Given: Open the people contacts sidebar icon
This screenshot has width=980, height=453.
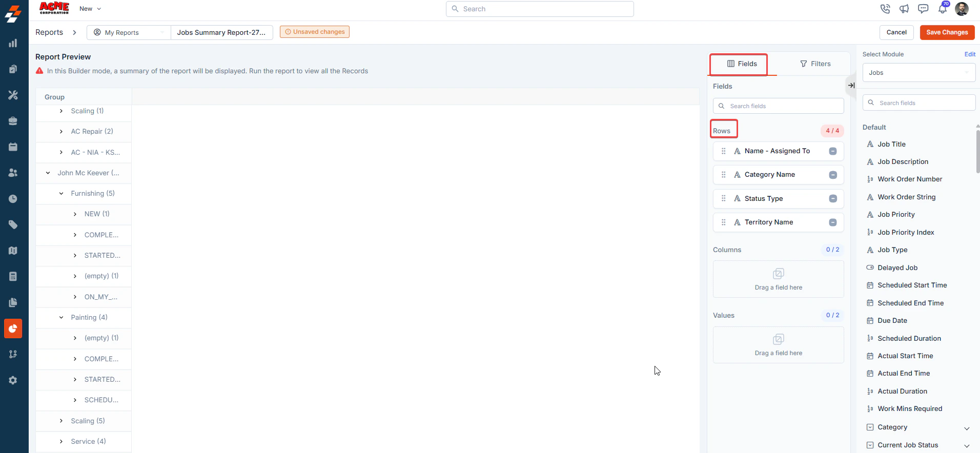Looking at the screenshot, I should coord(13,173).
